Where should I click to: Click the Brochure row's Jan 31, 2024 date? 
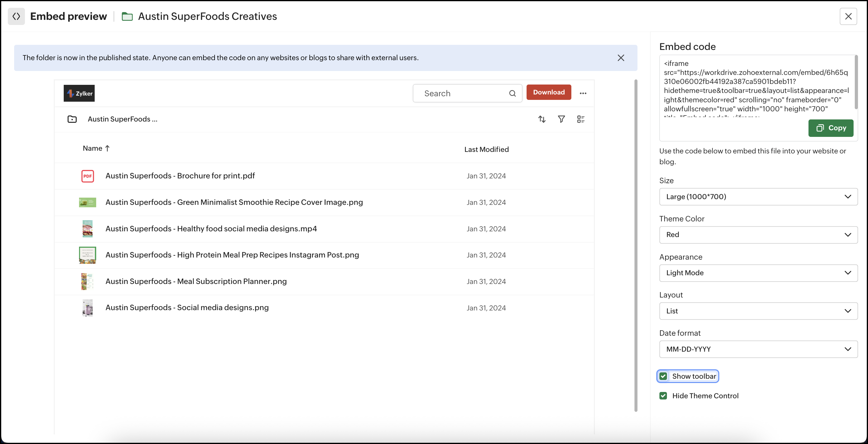(486, 176)
